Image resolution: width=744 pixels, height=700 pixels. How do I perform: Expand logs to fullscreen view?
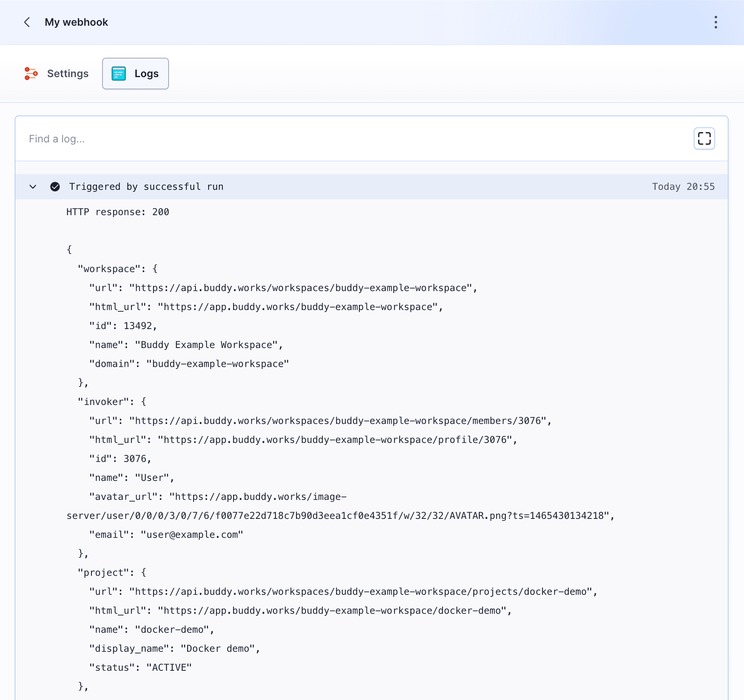click(x=704, y=138)
